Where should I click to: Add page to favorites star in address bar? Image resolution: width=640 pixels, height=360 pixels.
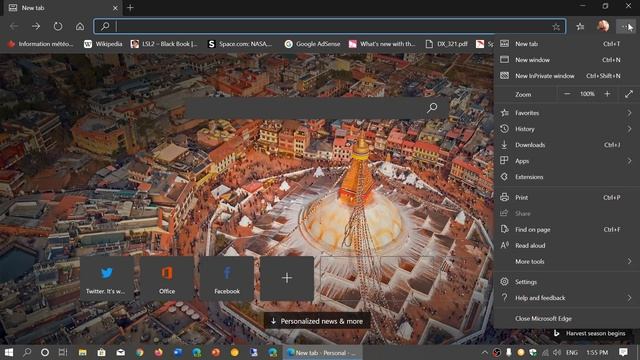click(556, 27)
